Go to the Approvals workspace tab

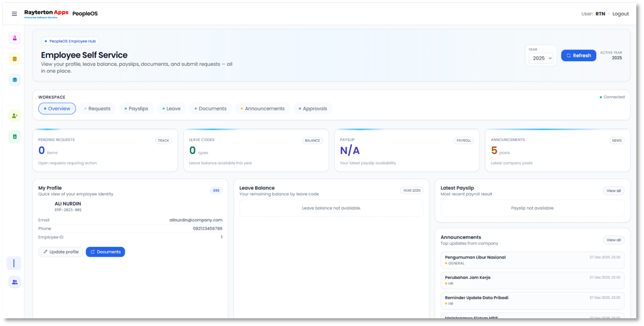click(313, 109)
